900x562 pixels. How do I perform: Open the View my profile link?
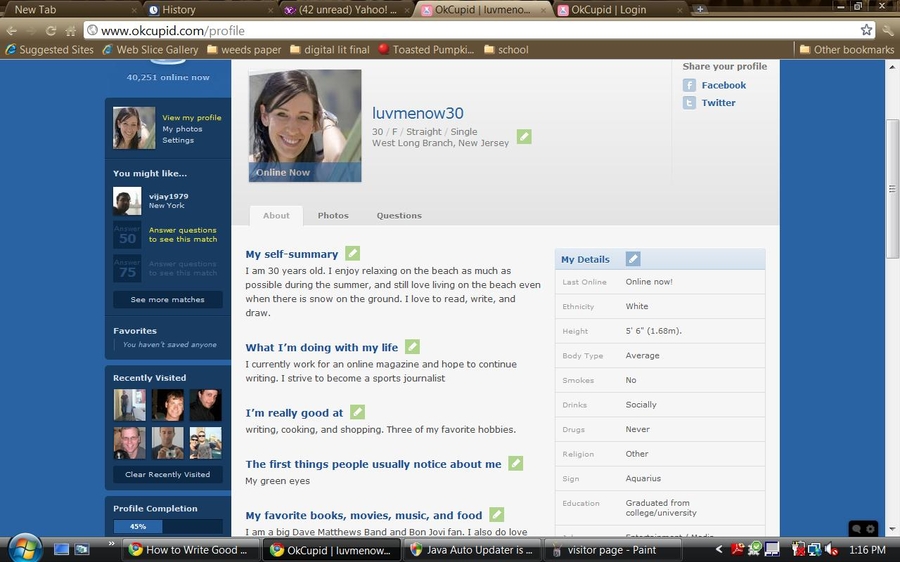tap(192, 118)
